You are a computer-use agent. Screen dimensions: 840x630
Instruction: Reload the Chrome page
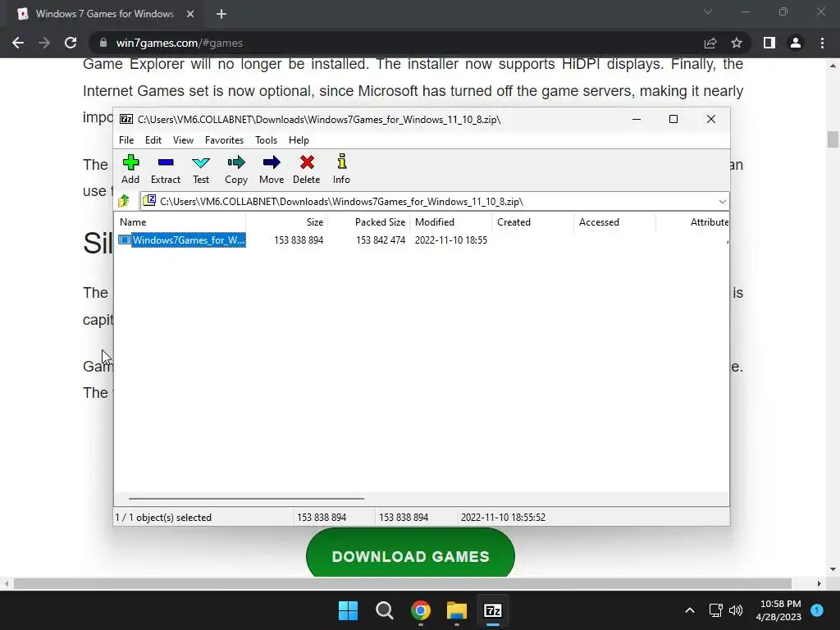tap(71, 43)
